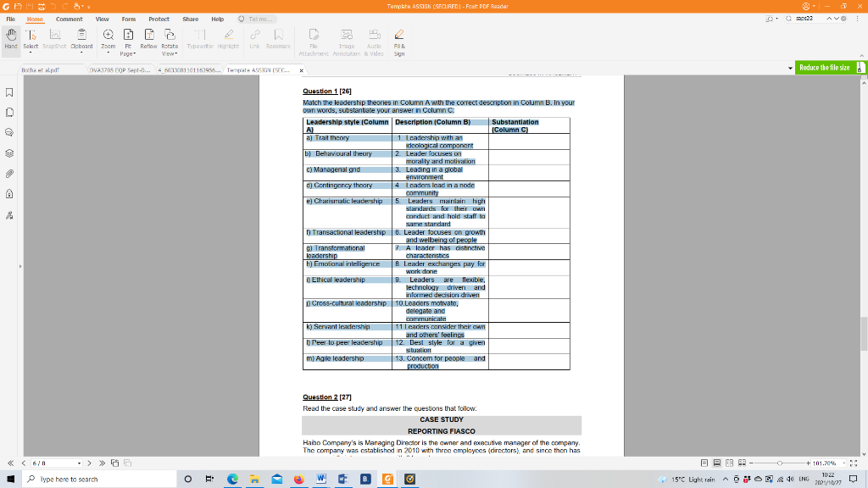Screen dimensions: 868x488
Task: Activate the SnapShot tool
Action: click(54, 41)
